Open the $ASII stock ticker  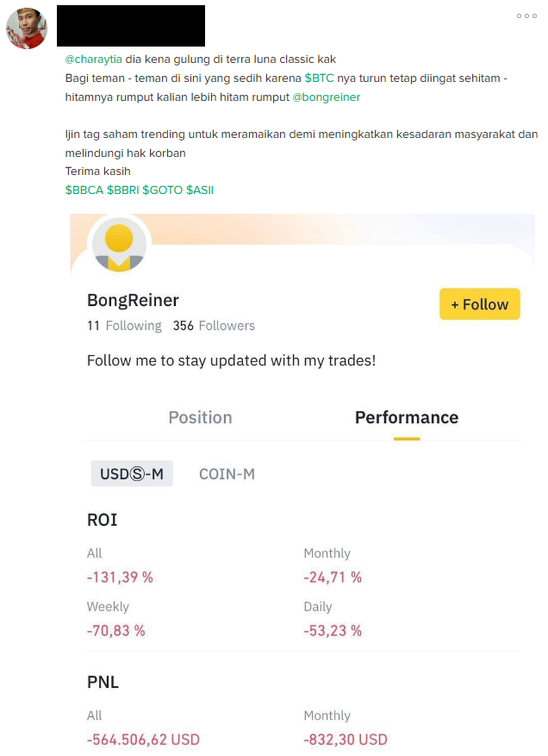[x=200, y=190]
